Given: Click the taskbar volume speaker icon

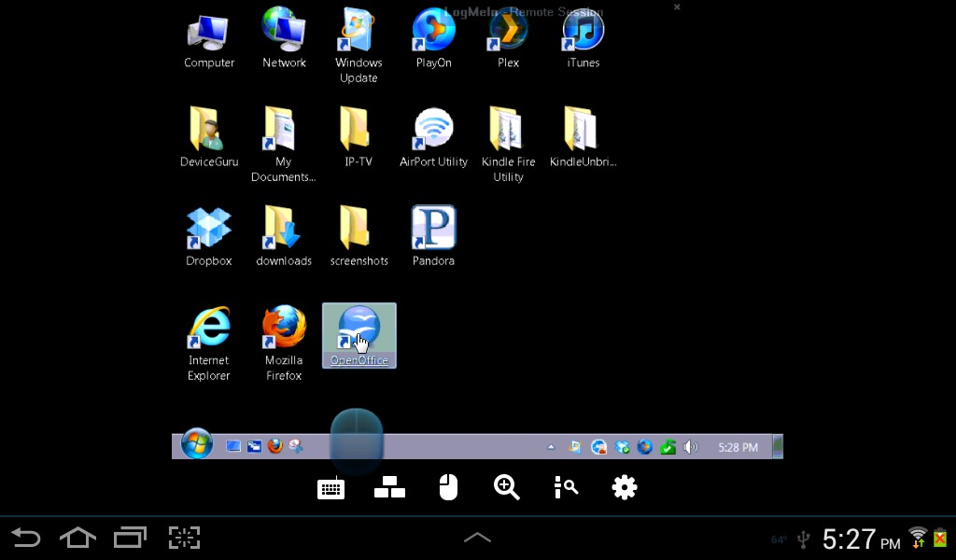Looking at the screenshot, I should click(691, 447).
